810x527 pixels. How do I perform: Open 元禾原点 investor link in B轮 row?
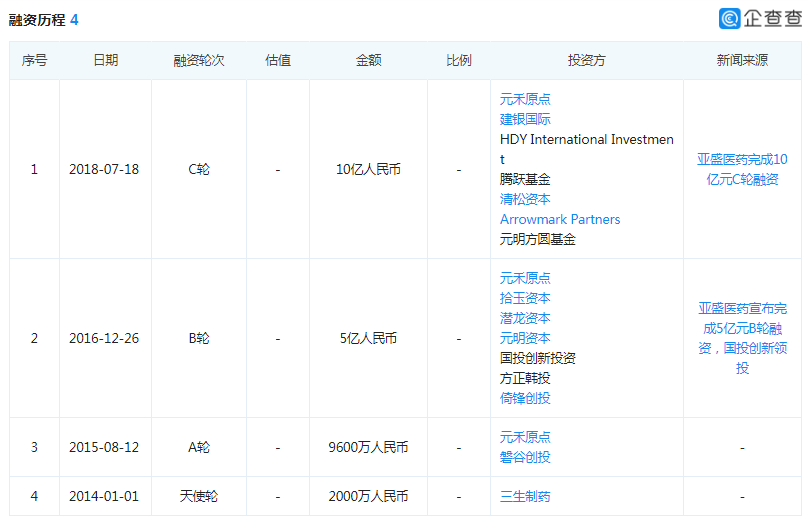coord(525,278)
